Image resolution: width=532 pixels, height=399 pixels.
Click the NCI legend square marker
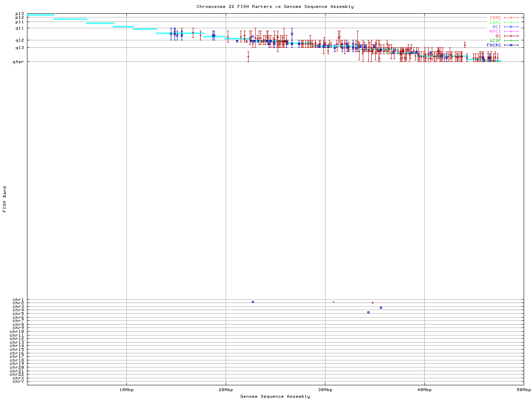[x=511, y=27]
